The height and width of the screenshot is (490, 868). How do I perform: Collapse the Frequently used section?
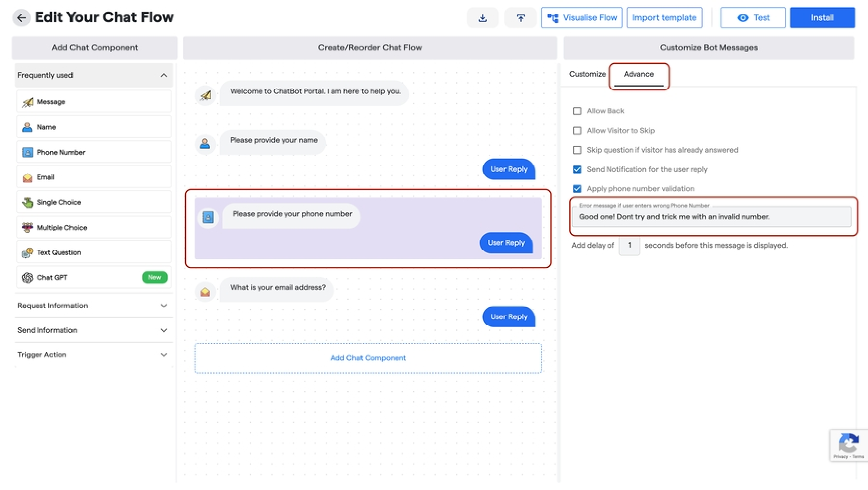point(163,75)
